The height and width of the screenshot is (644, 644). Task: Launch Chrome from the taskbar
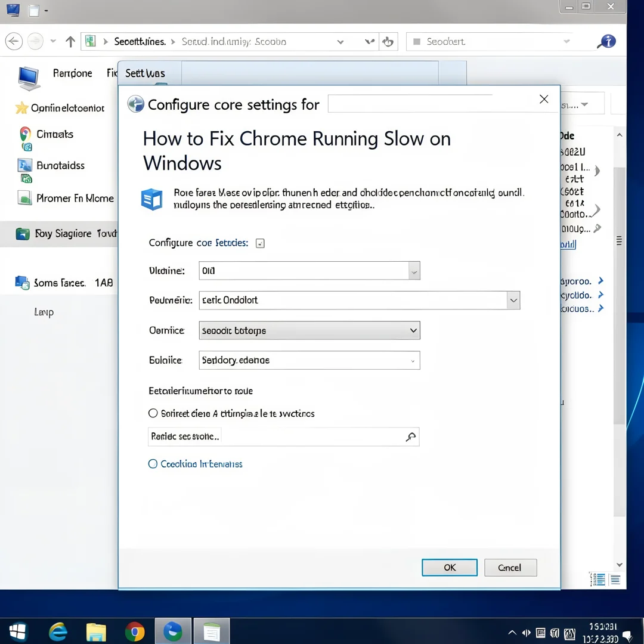[x=135, y=631]
